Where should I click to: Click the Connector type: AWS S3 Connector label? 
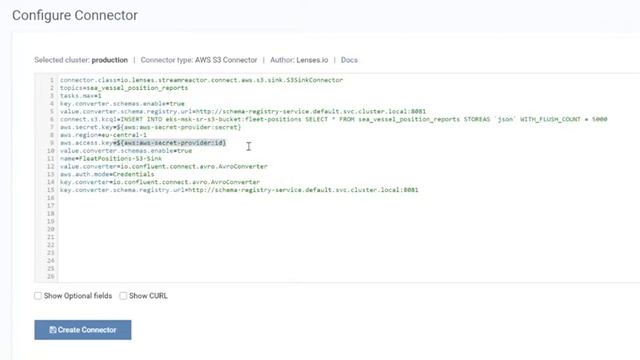(199, 60)
